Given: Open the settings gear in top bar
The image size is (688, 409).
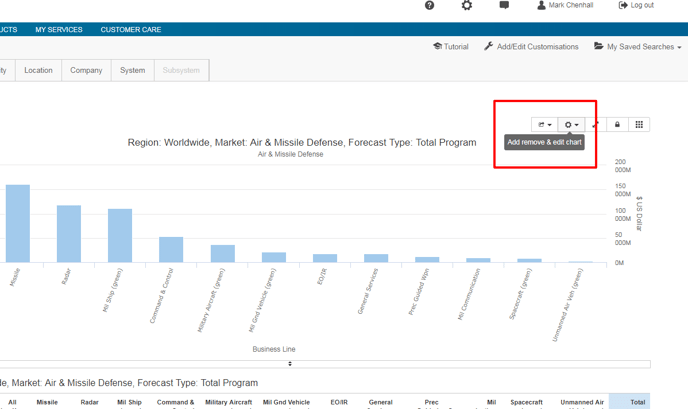Looking at the screenshot, I should (467, 5).
